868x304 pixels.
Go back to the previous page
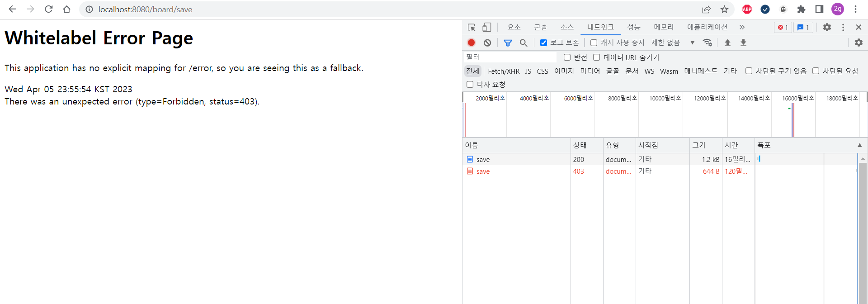12,9
